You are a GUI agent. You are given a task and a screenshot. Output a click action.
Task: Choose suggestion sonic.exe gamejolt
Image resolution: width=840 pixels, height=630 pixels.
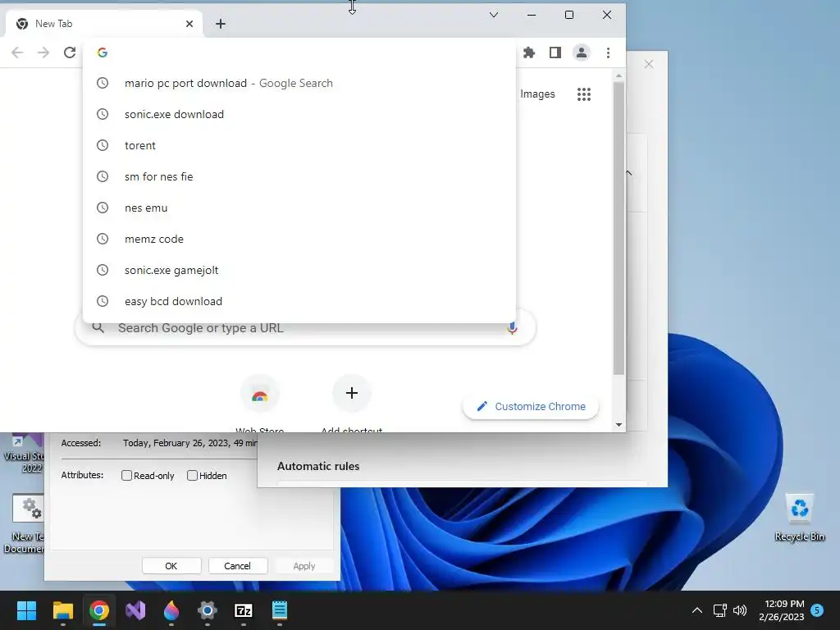pyautogui.click(x=299, y=269)
